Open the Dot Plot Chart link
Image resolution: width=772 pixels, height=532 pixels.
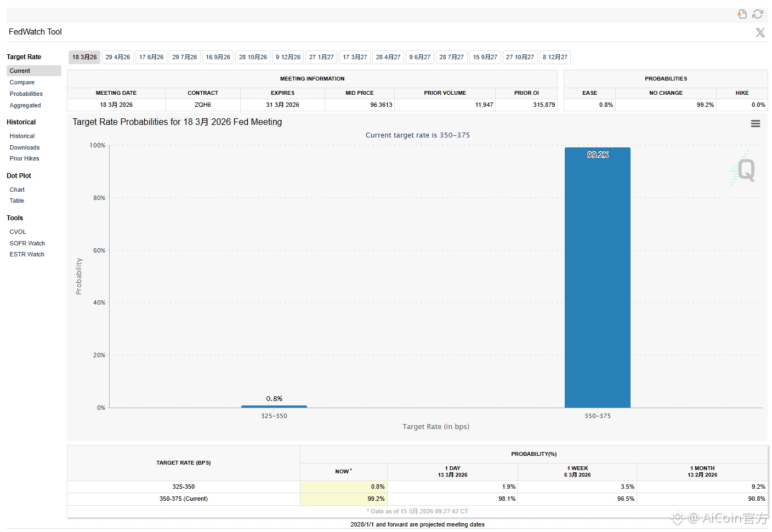click(17, 190)
